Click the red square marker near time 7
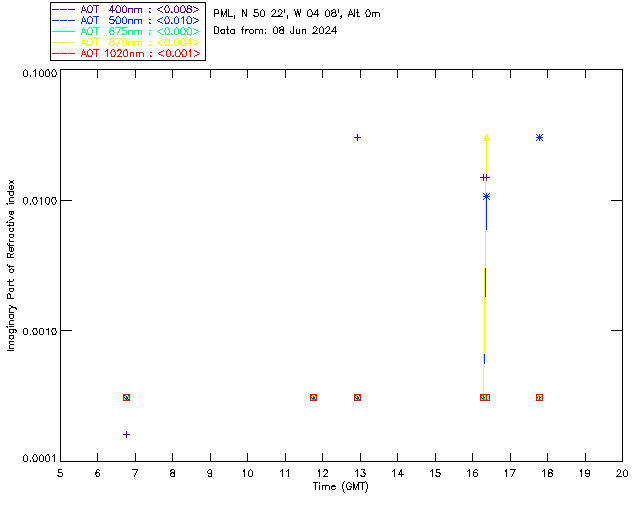 [127, 397]
